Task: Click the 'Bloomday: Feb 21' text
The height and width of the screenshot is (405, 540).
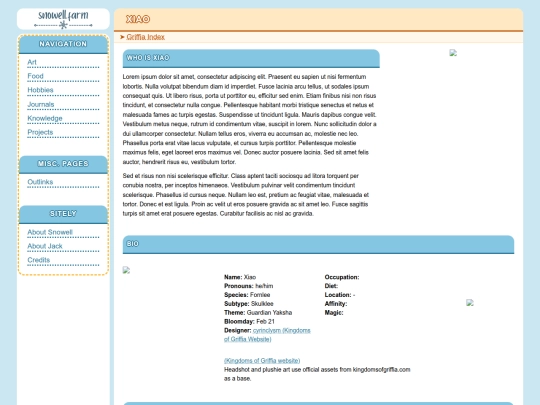Action: 249,322
